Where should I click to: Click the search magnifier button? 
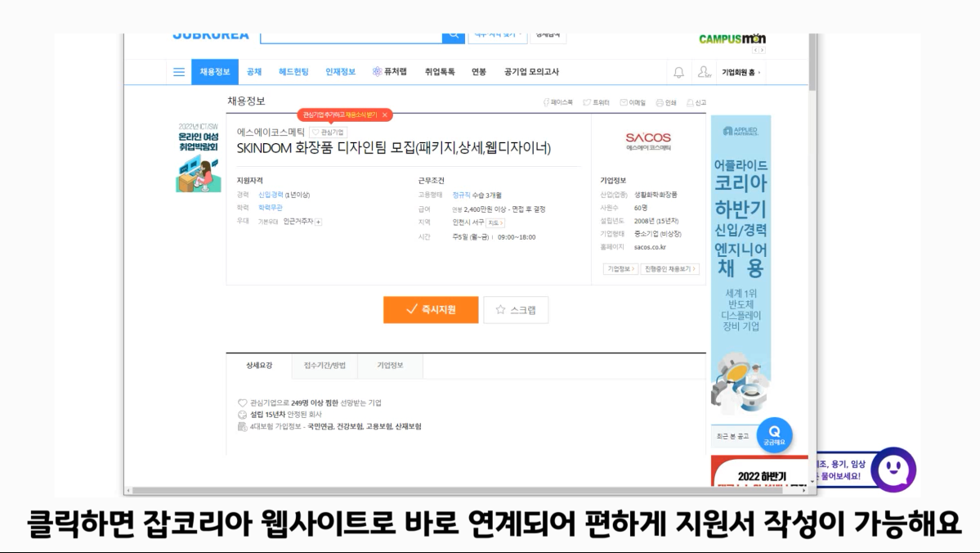tap(454, 37)
